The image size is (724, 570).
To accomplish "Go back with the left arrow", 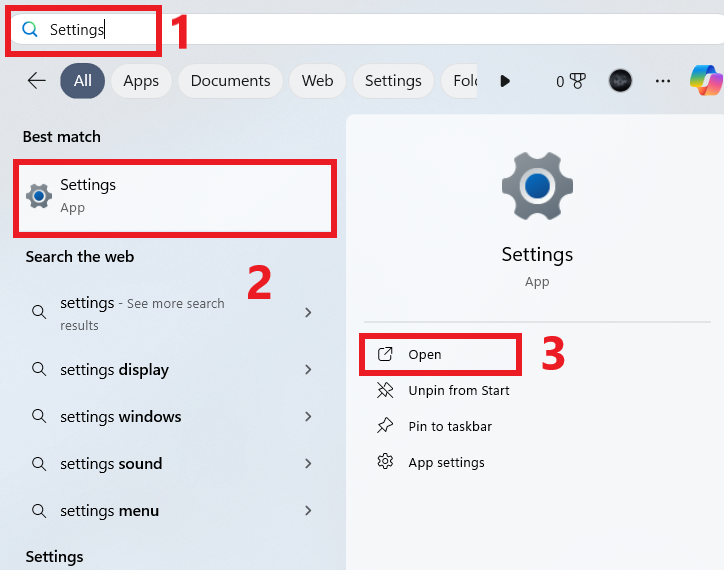I will click(x=36, y=81).
